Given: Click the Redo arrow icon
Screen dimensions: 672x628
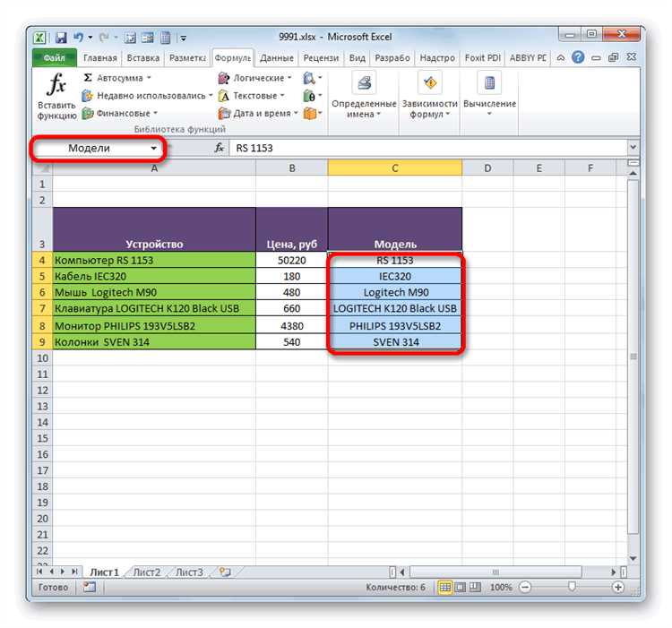Looking at the screenshot, I should pos(103,38).
